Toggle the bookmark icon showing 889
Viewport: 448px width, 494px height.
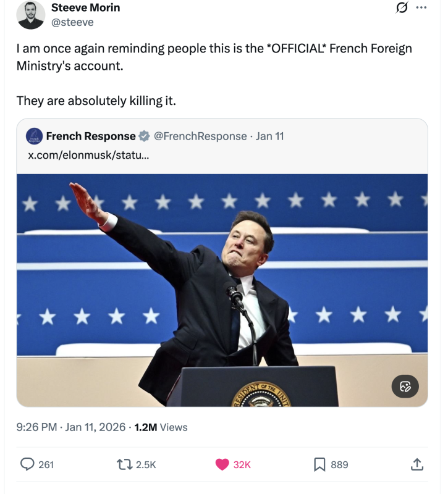tap(319, 464)
